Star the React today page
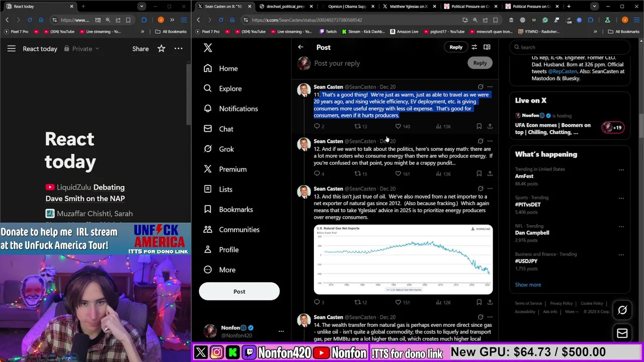This screenshot has width=644, height=362. pos(161,49)
